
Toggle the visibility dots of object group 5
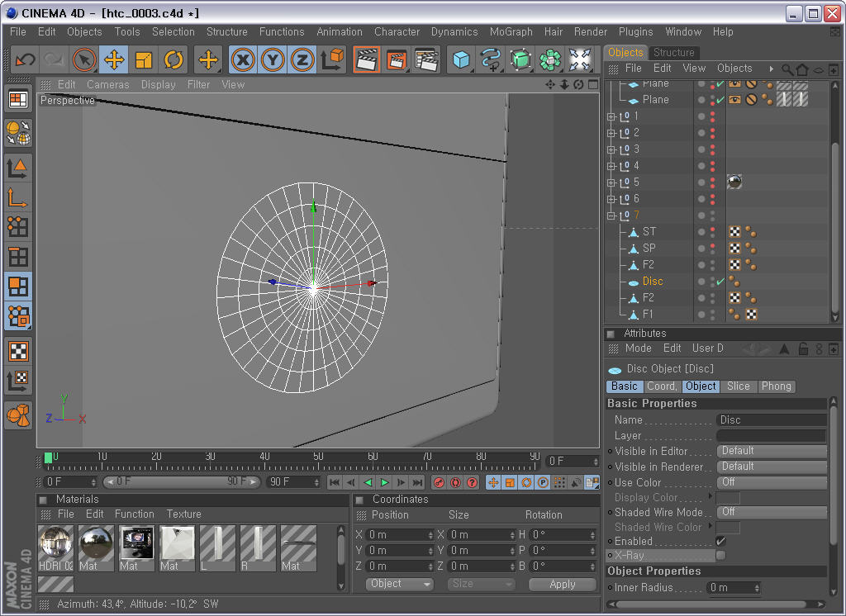(712, 182)
